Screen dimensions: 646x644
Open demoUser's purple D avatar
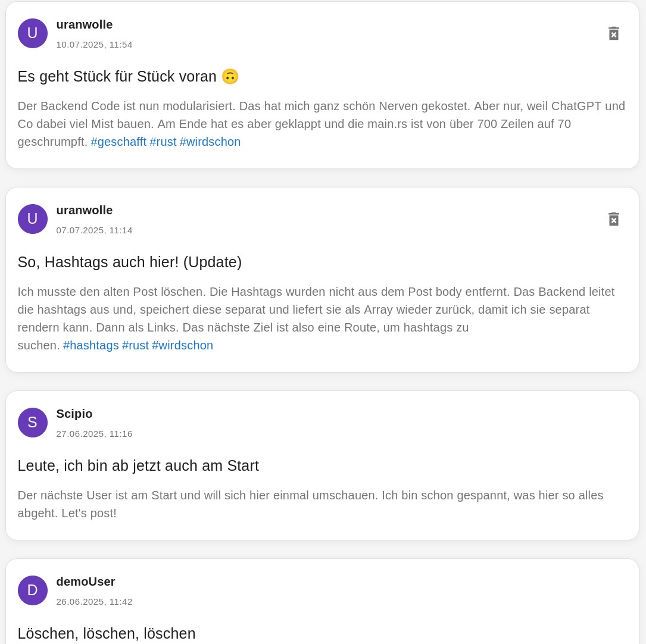[x=33, y=590]
